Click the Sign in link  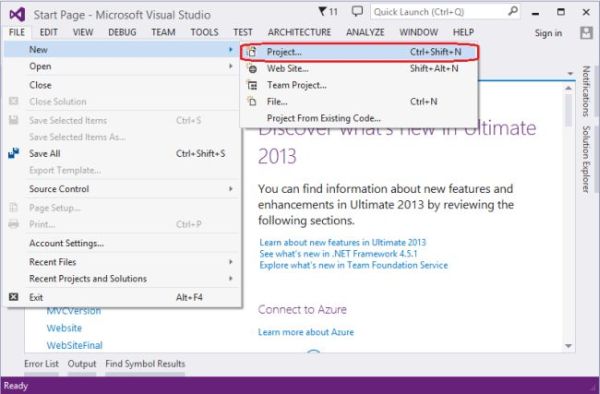[548, 33]
